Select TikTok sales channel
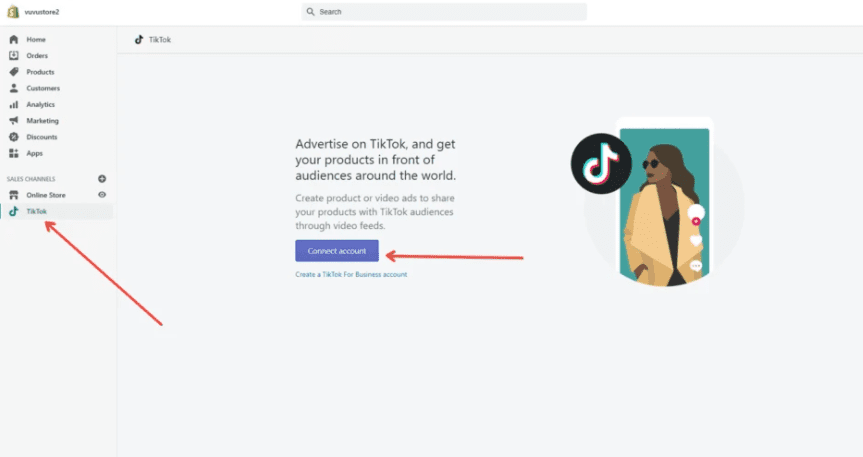Viewport: 863px width, 457px height. point(36,211)
